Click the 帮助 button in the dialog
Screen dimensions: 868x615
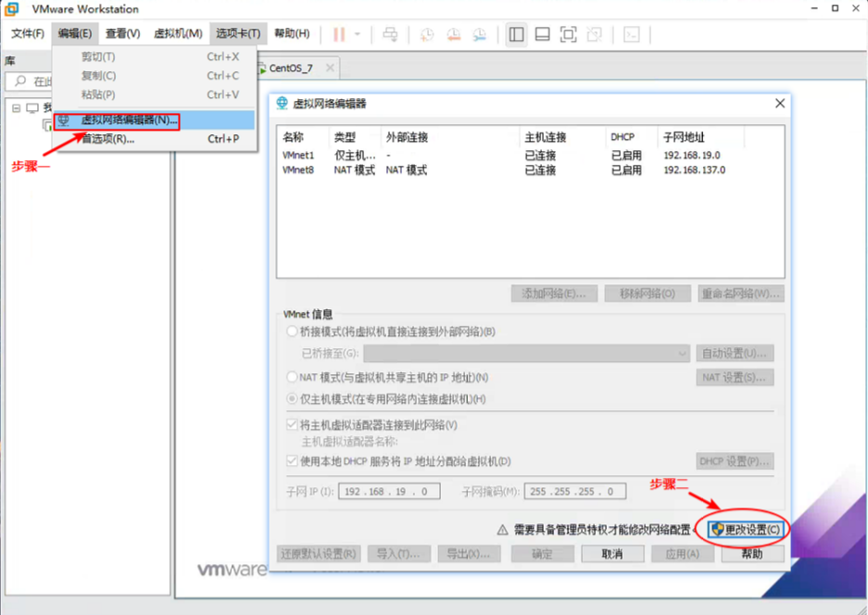point(752,554)
